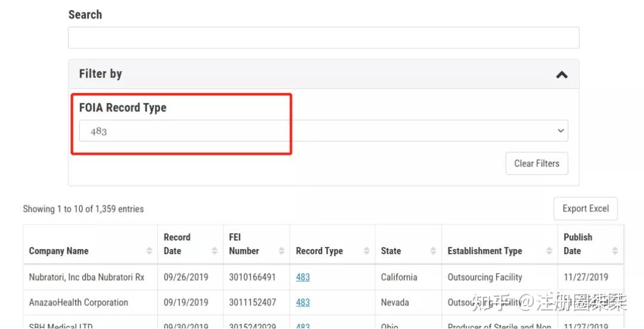
Task: Sort by Record Type column arrows
Action: point(366,251)
